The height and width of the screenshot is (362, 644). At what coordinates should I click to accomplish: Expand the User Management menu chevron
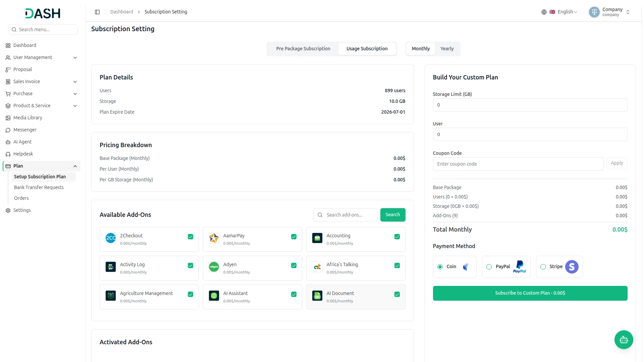[75, 58]
